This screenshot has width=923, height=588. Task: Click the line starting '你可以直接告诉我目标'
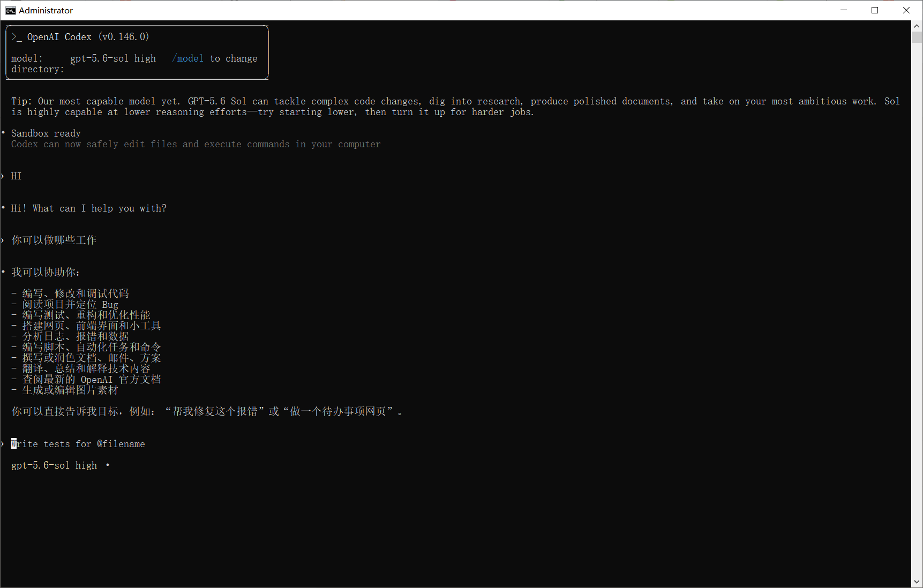pos(207,411)
